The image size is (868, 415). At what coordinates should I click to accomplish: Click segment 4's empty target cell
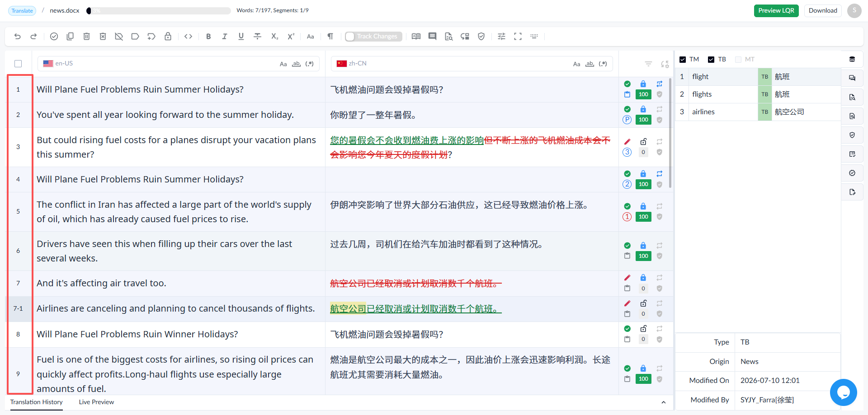[472, 180]
